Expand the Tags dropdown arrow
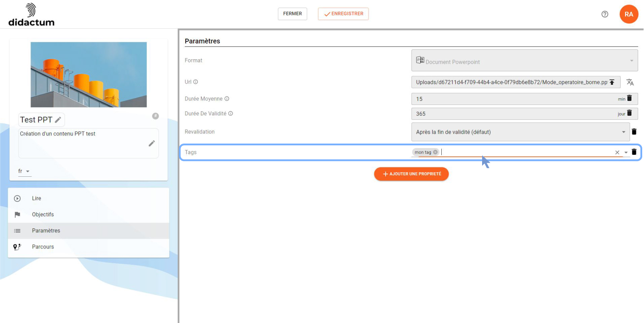Screen dimensions: 644x323 point(626,153)
